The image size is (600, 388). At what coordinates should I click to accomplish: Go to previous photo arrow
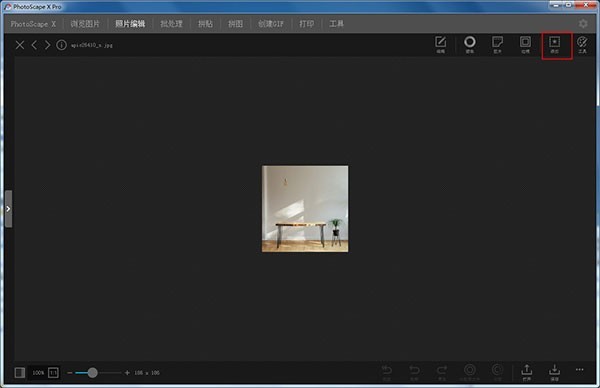[x=34, y=45]
